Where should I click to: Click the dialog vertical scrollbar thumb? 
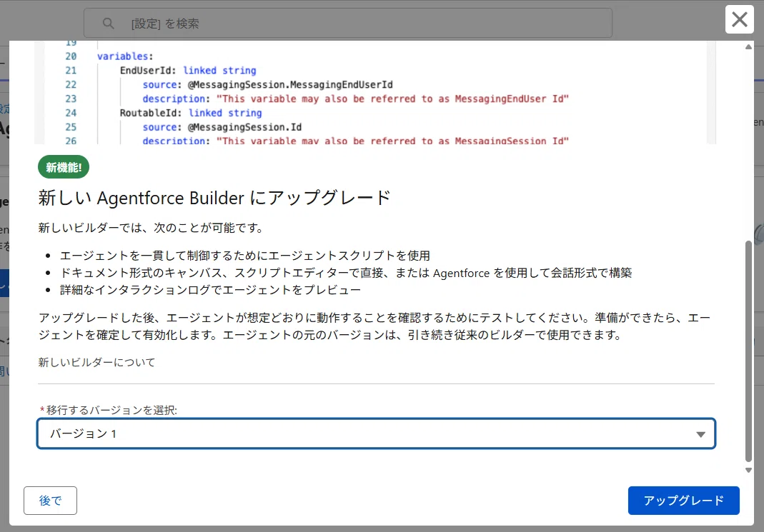(x=748, y=351)
